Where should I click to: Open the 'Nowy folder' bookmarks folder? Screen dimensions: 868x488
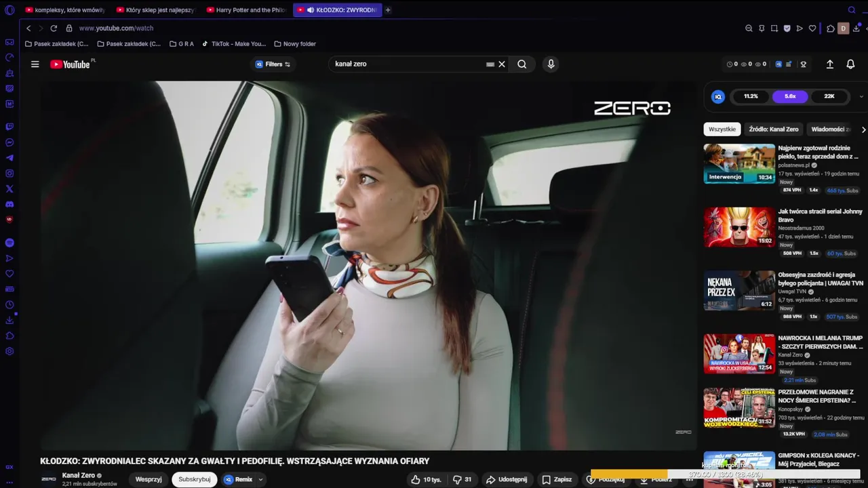click(295, 44)
